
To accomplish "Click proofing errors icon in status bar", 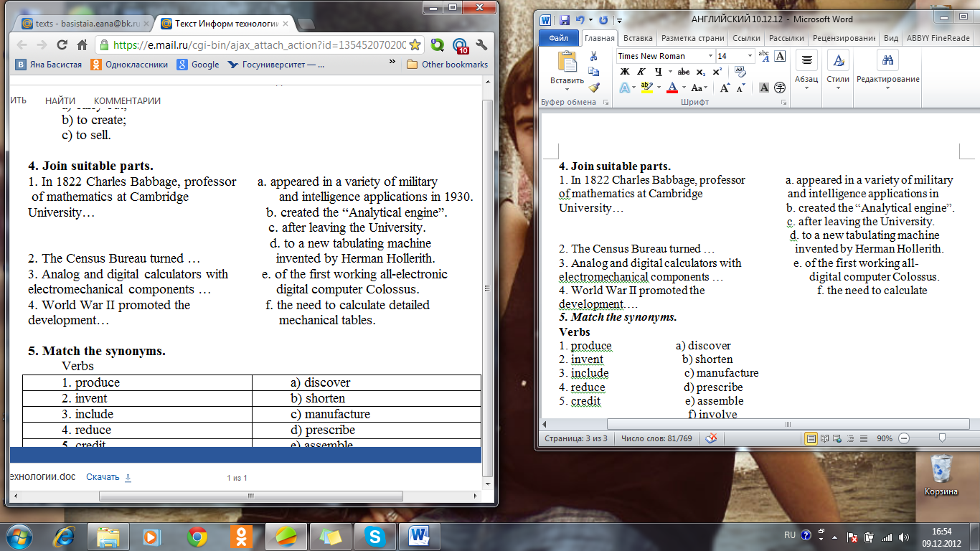I will coord(711,438).
